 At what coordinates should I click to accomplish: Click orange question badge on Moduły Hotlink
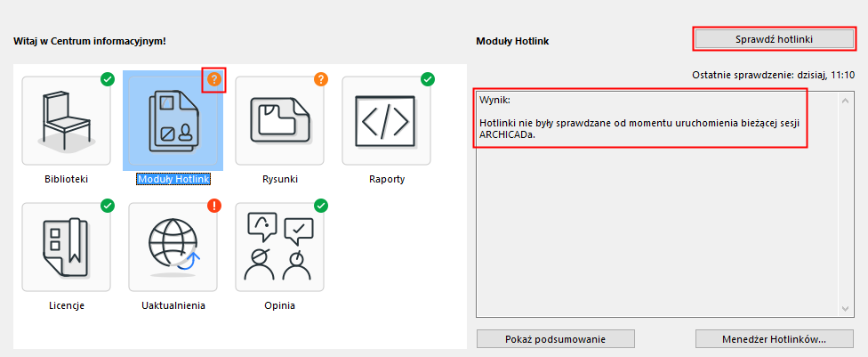(213, 80)
